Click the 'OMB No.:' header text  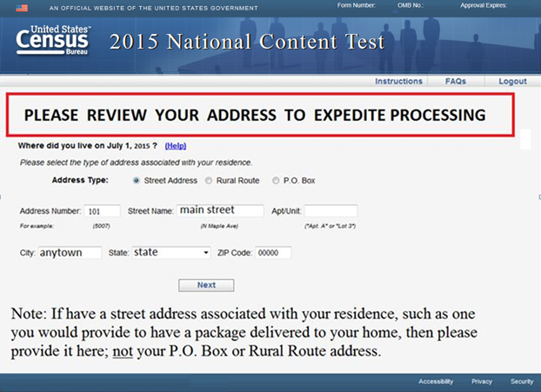411,5
